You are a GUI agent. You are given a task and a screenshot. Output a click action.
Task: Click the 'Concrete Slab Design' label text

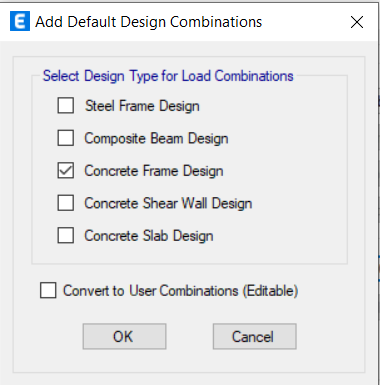click(149, 236)
